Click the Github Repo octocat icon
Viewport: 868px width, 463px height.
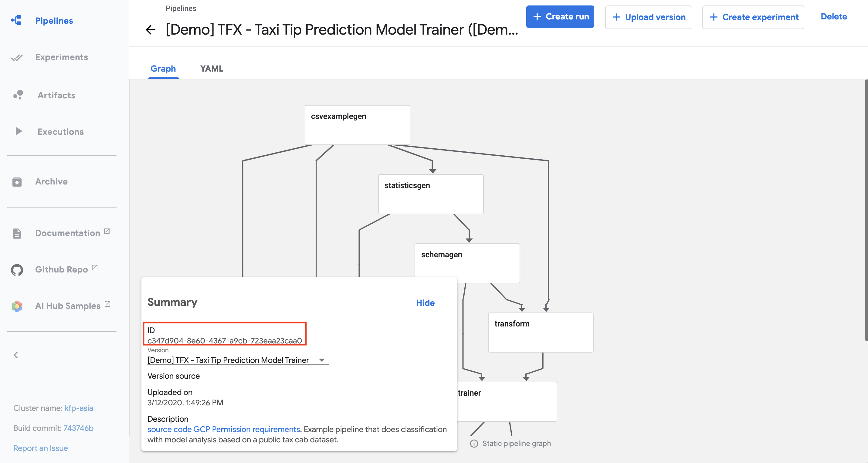17,270
